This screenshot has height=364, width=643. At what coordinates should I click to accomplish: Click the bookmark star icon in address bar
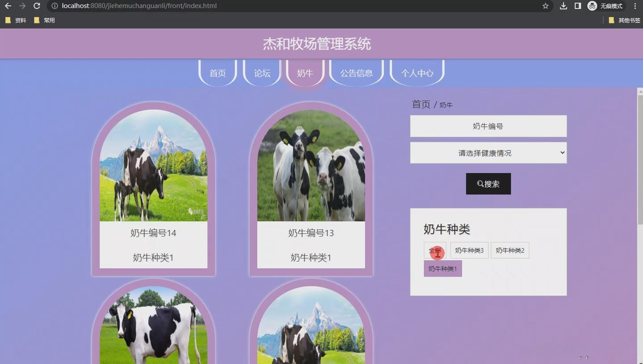(545, 6)
